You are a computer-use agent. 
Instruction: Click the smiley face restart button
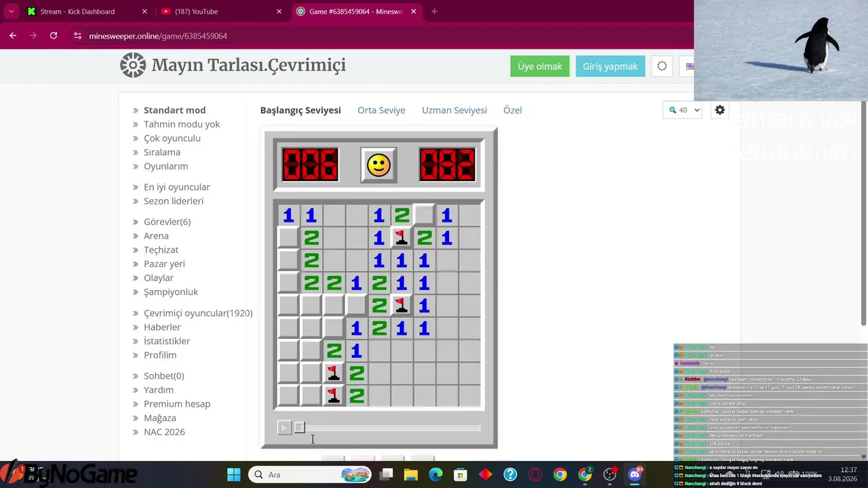(378, 165)
